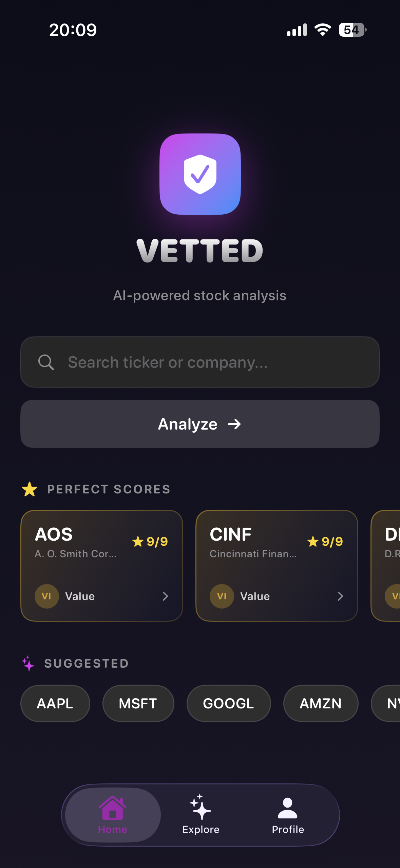Open the partially visible third Perfect Scores card
400x868 pixels.
(x=387, y=565)
